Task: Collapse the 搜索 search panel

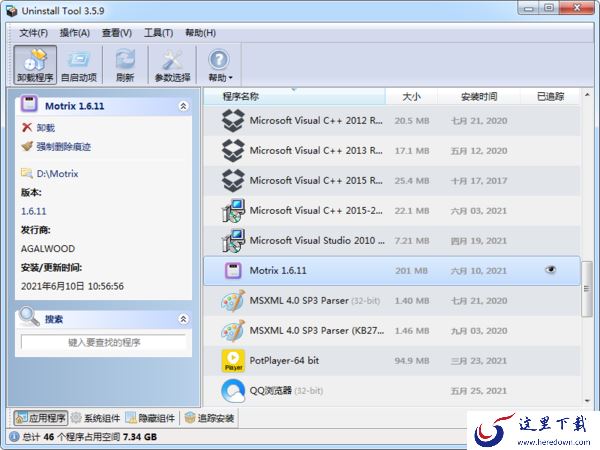Action: [183, 319]
